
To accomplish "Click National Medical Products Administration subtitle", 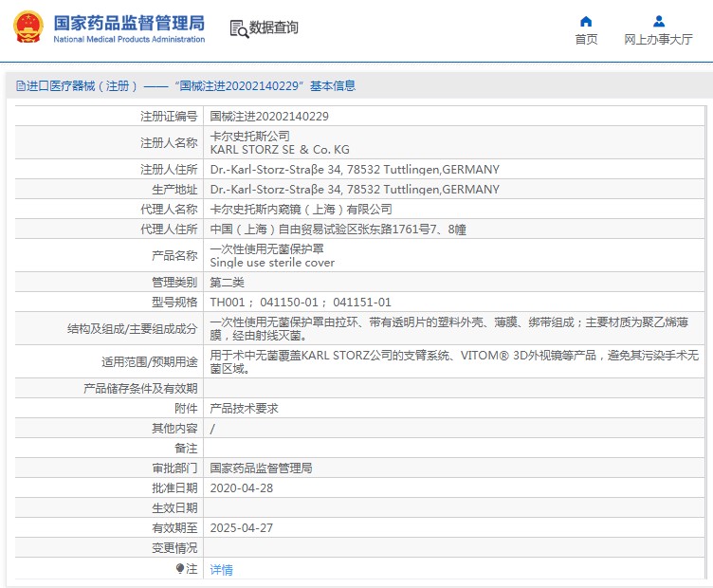I will click(129, 39).
